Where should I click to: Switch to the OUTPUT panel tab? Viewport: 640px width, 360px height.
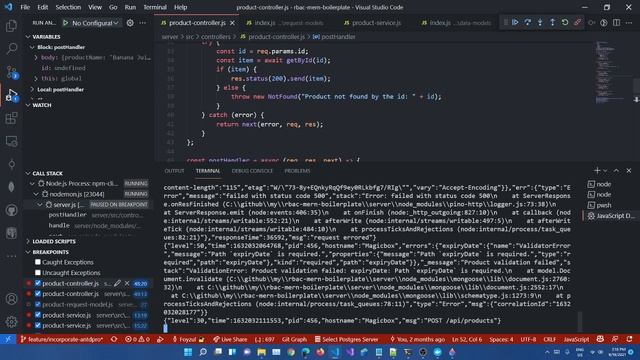174,171
